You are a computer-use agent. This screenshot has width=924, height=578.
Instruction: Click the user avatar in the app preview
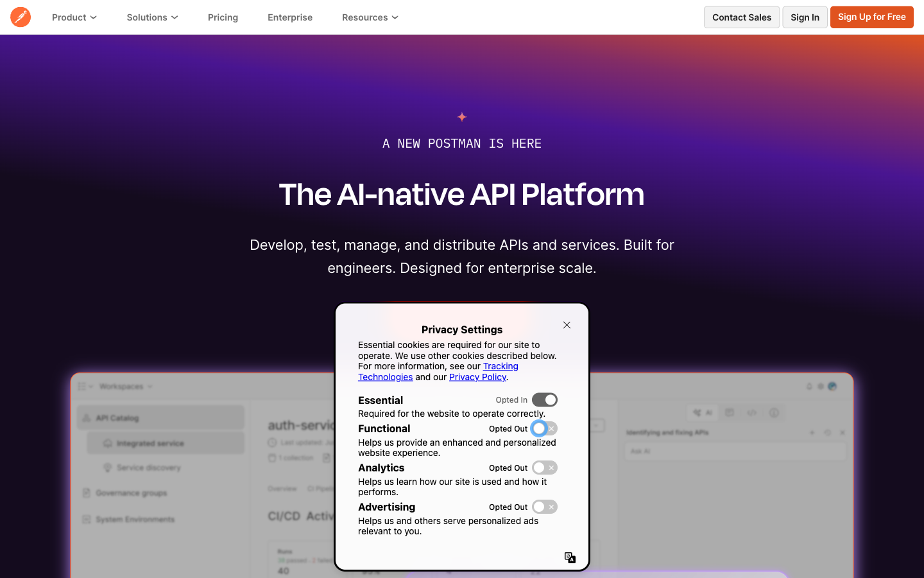tap(832, 387)
